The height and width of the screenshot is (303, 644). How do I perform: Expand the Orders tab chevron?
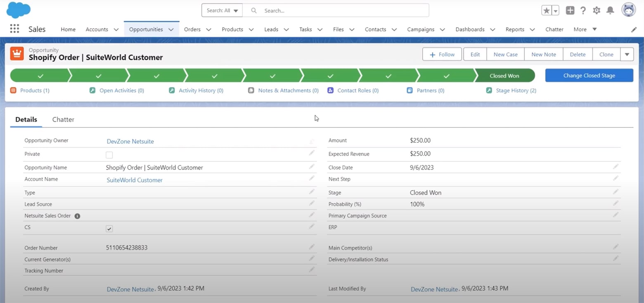pyautogui.click(x=208, y=30)
